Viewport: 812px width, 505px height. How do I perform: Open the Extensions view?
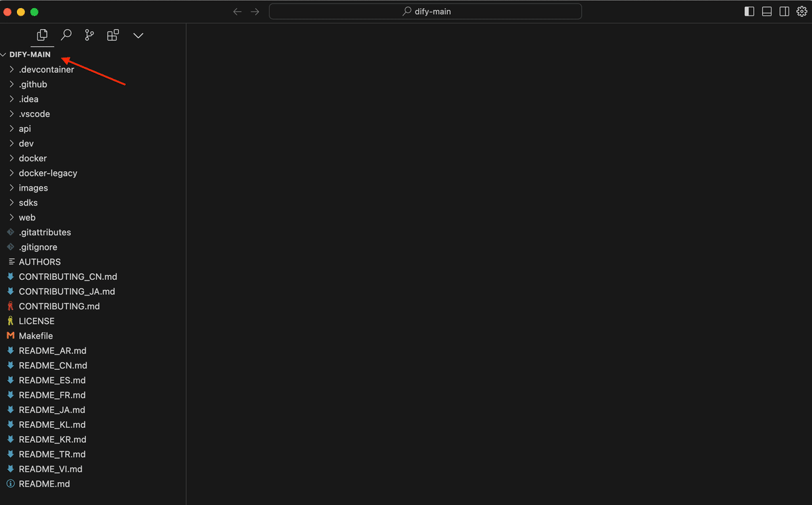coord(112,35)
